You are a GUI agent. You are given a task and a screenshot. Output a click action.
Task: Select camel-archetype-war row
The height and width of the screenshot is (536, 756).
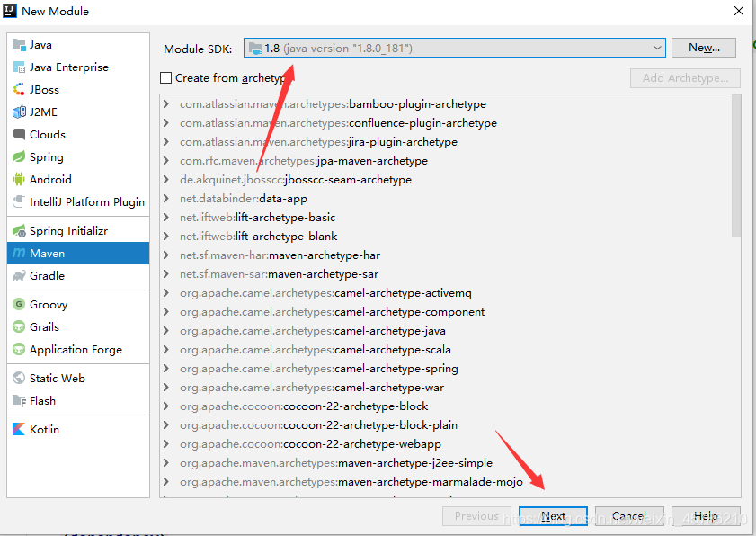pos(446,387)
